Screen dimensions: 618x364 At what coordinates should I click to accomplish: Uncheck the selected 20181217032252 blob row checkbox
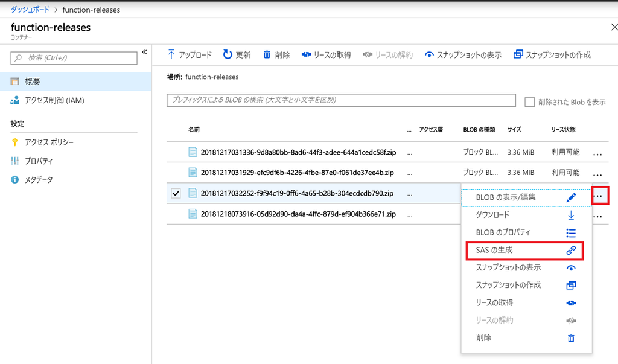pyautogui.click(x=176, y=194)
